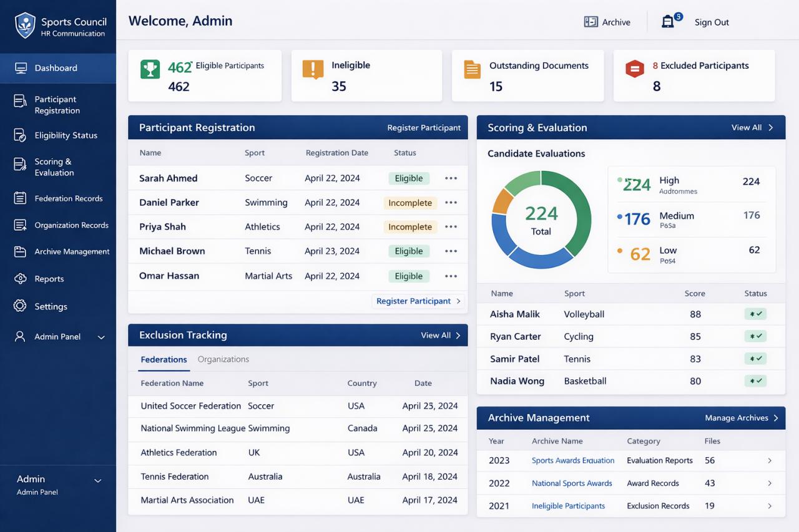Click View All in Scoring & Evaluation
799x532 pixels.
pos(747,127)
